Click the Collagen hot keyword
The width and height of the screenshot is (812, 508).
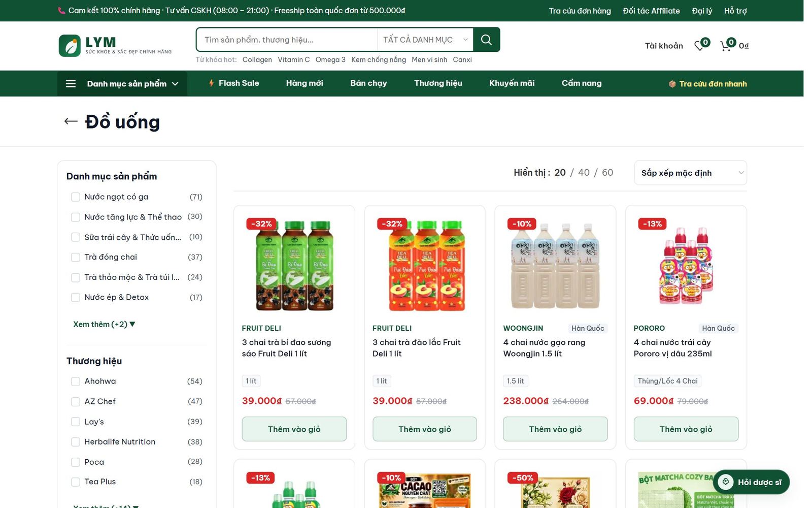[257, 59]
